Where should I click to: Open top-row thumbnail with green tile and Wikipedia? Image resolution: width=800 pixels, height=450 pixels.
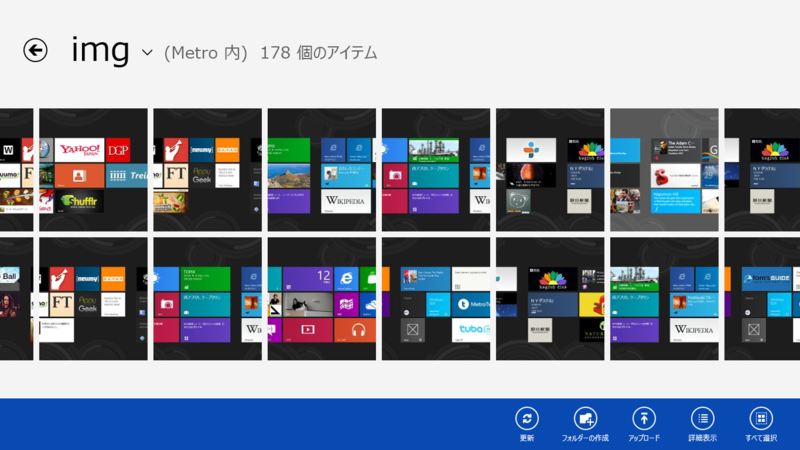pos(322,170)
